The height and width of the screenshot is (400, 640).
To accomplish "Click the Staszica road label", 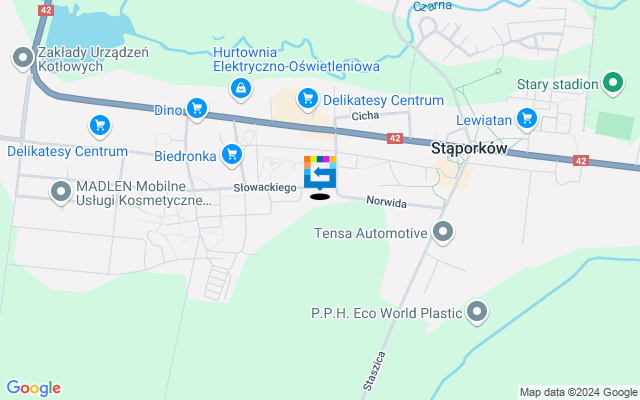I will click(x=374, y=371).
